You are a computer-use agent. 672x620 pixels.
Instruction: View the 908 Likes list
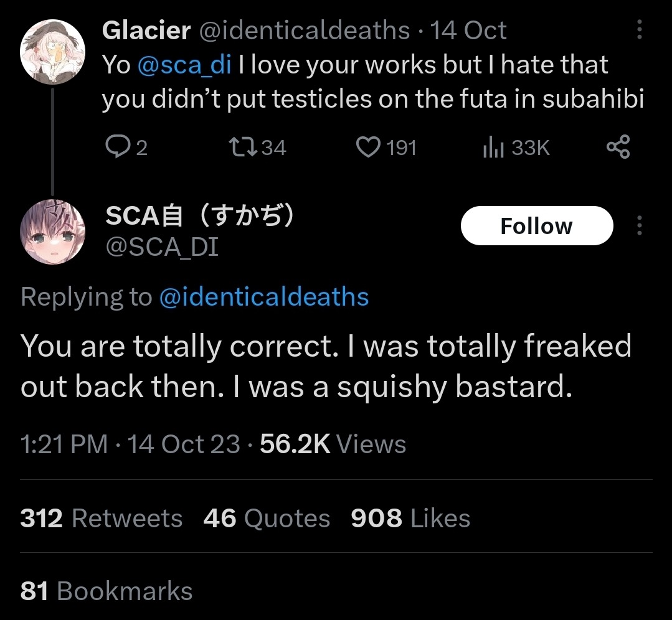[x=410, y=518]
